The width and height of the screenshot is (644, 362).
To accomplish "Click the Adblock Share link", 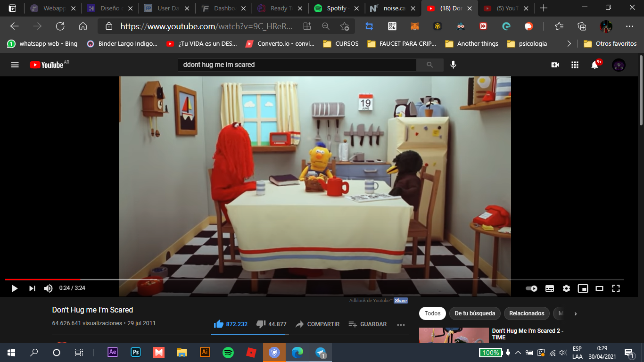I will pyautogui.click(x=401, y=301).
